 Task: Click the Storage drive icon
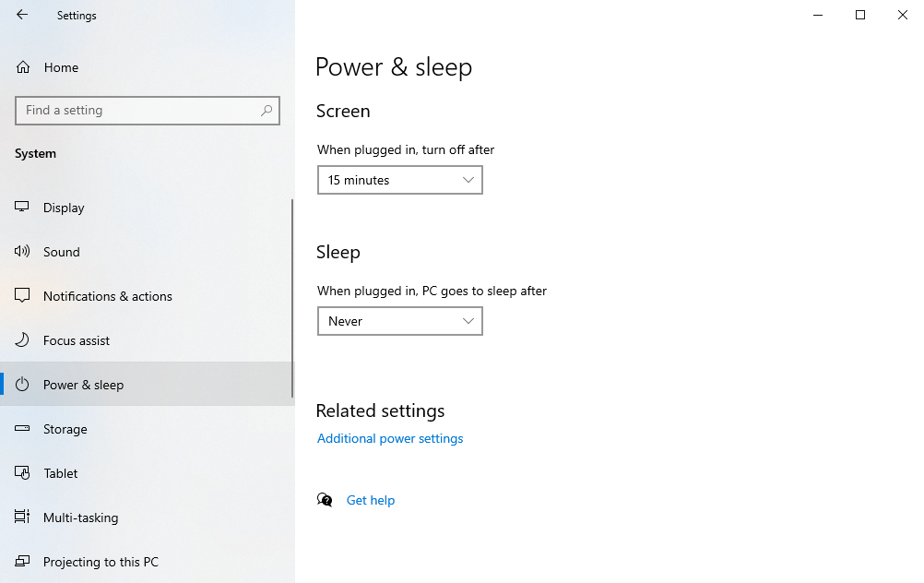click(23, 429)
